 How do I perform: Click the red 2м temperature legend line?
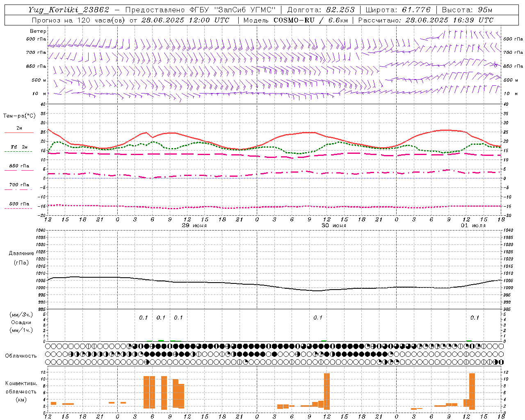click(x=19, y=133)
